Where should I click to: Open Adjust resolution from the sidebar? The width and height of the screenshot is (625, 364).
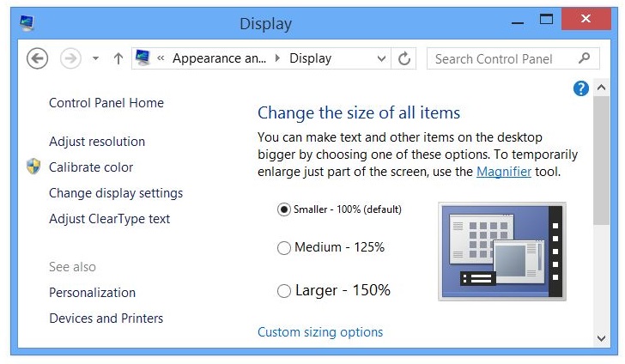click(97, 142)
